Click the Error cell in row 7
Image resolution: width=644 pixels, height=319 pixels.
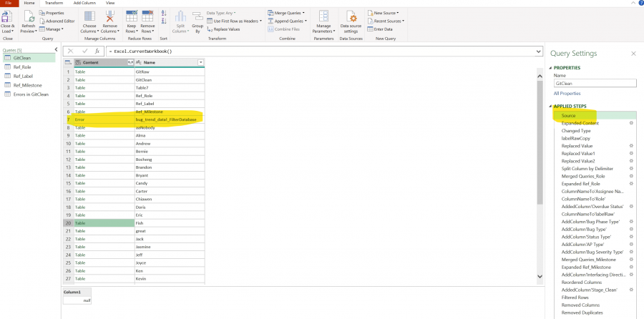104,119
